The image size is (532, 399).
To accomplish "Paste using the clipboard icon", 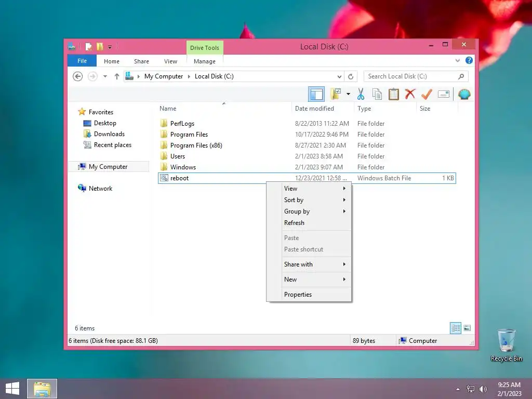I will point(394,94).
